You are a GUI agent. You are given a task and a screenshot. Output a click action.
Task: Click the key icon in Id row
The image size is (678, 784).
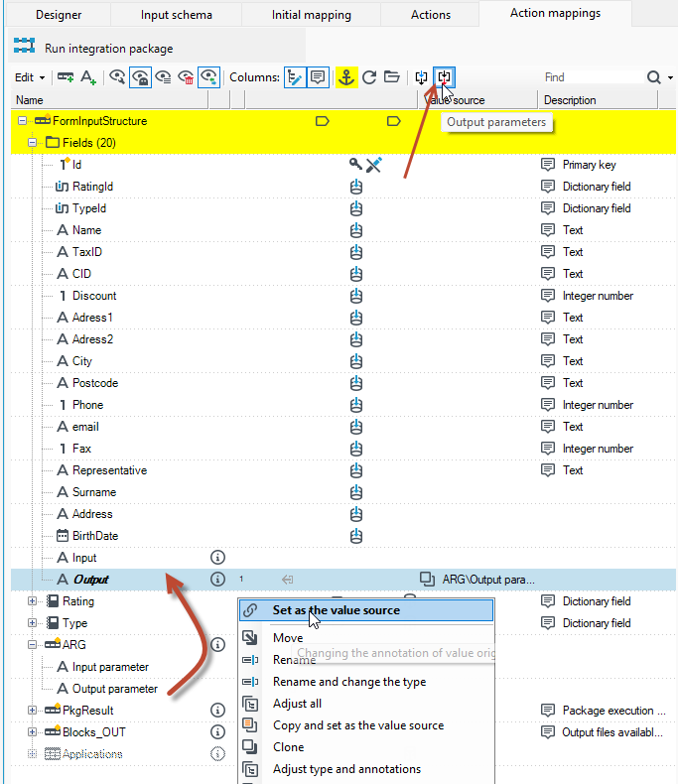[355, 164]
